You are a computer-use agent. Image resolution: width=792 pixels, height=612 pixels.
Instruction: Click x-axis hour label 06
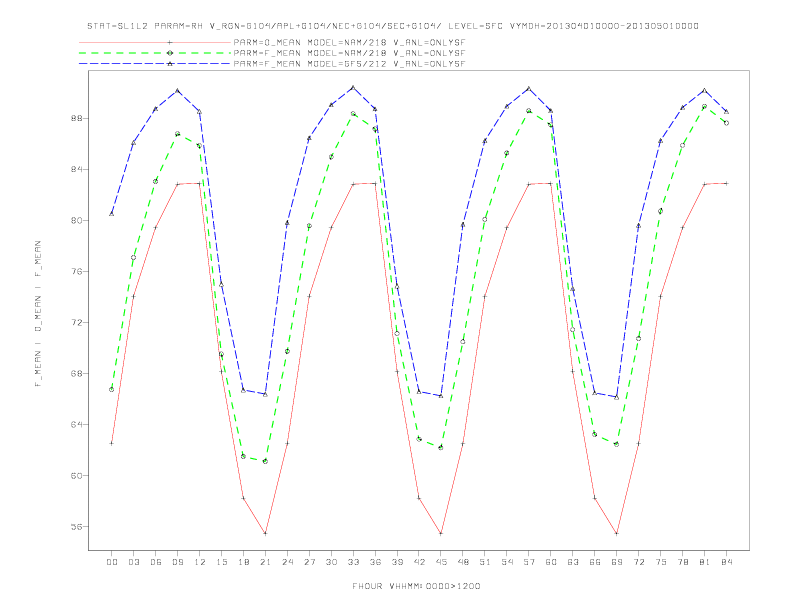(x=156, y=562)
